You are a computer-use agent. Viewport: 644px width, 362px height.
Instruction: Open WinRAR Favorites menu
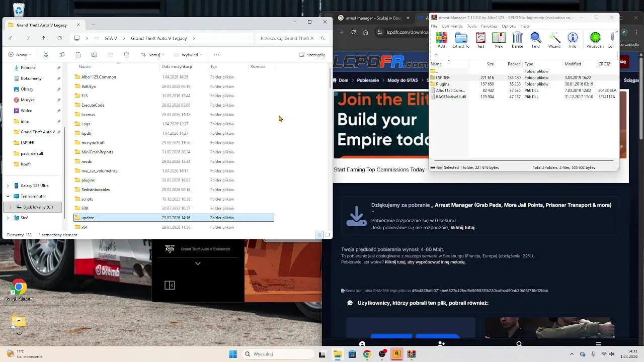coord(489,26)
